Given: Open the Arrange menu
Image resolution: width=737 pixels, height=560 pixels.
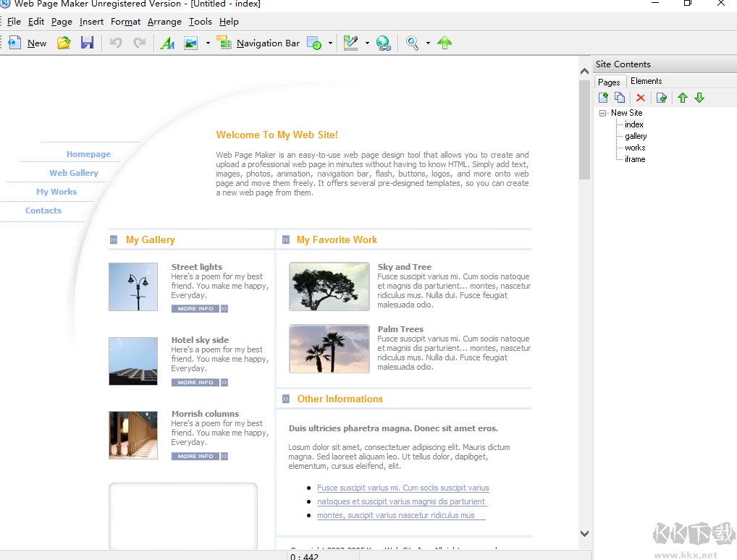Looking at the screenshot, I should [x=164, y=22].
